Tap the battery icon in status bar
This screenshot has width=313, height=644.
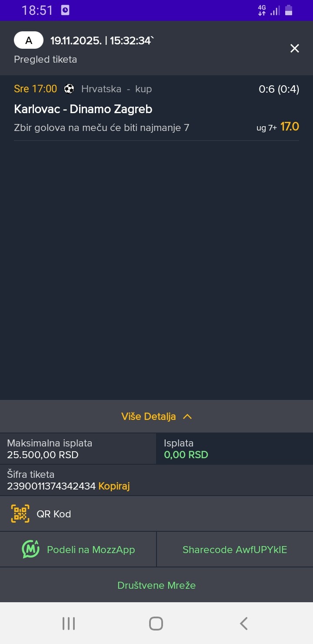point(289,10)
